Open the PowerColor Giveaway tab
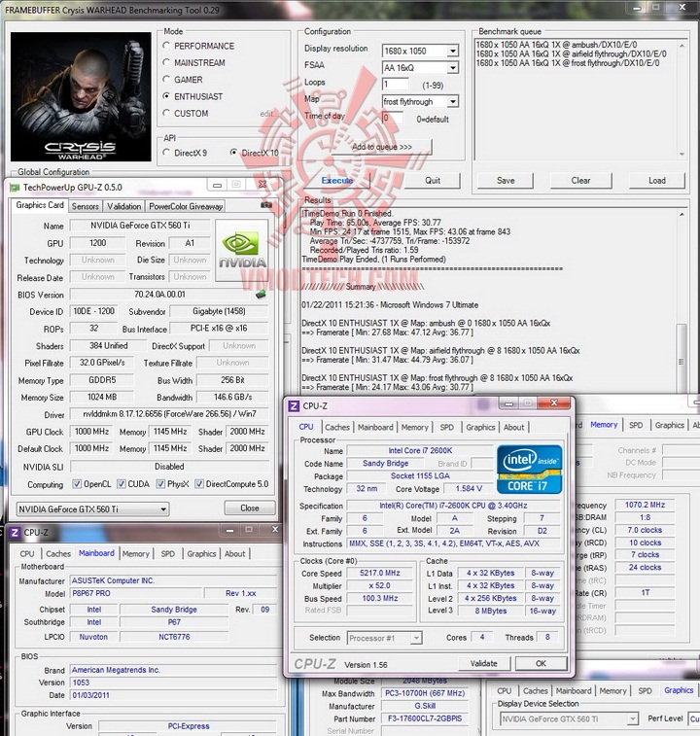 pos(186,206)
